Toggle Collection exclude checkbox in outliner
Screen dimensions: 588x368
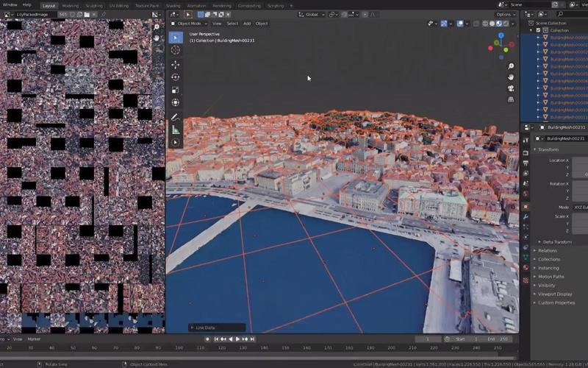click(539, 30)
